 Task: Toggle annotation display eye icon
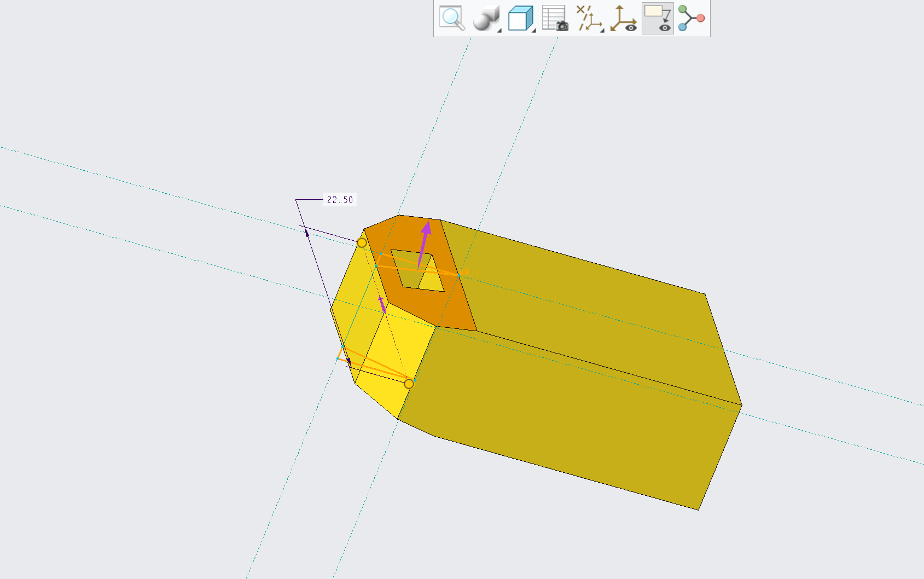(x=658, y=19)
